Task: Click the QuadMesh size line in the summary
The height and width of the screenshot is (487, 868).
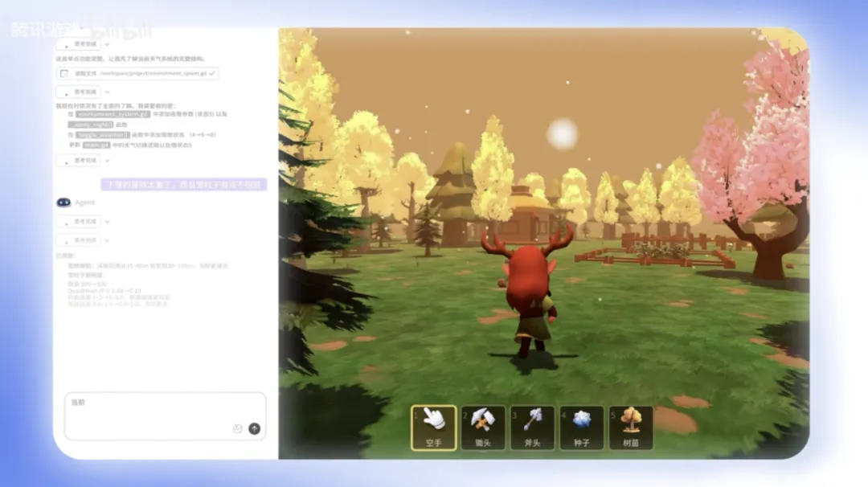Action: click(104, 291)
